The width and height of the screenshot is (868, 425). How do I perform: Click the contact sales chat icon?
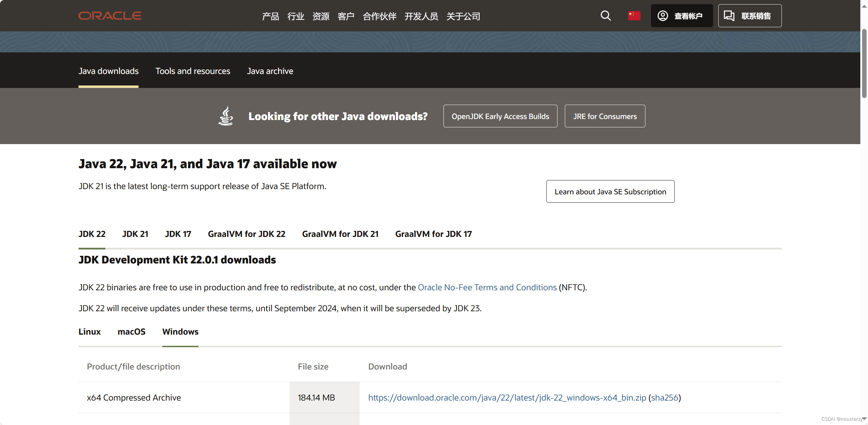(x=729, y=16)
